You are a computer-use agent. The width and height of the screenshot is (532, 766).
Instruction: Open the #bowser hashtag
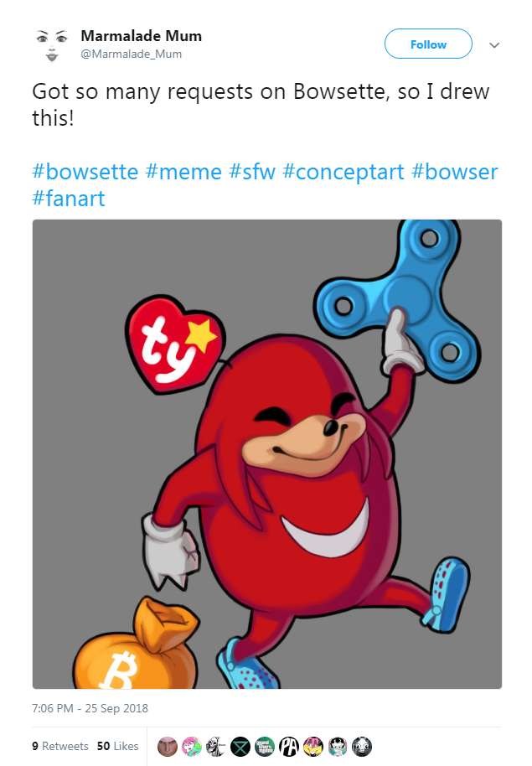[x=454, y=172]
